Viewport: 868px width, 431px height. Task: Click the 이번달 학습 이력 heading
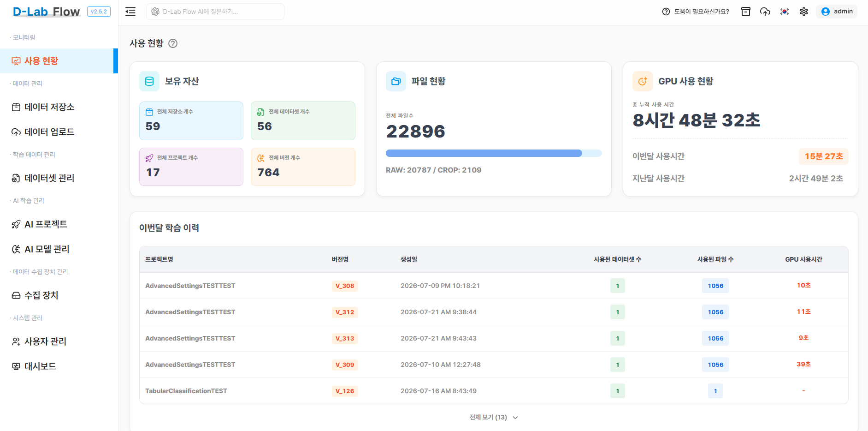pyautogui.click(x=169, y=228)
